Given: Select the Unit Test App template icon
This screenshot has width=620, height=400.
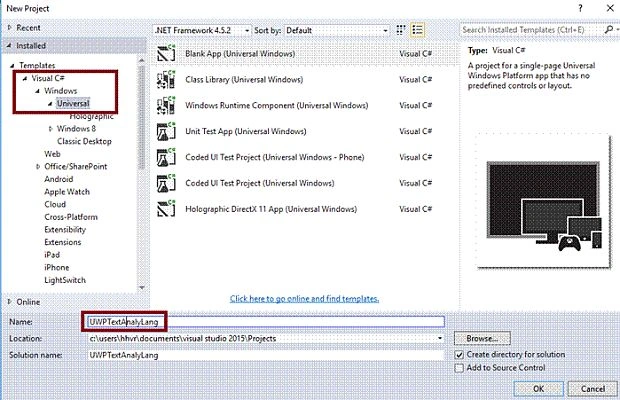Looking at the screenshot, I should click(166, 131).
